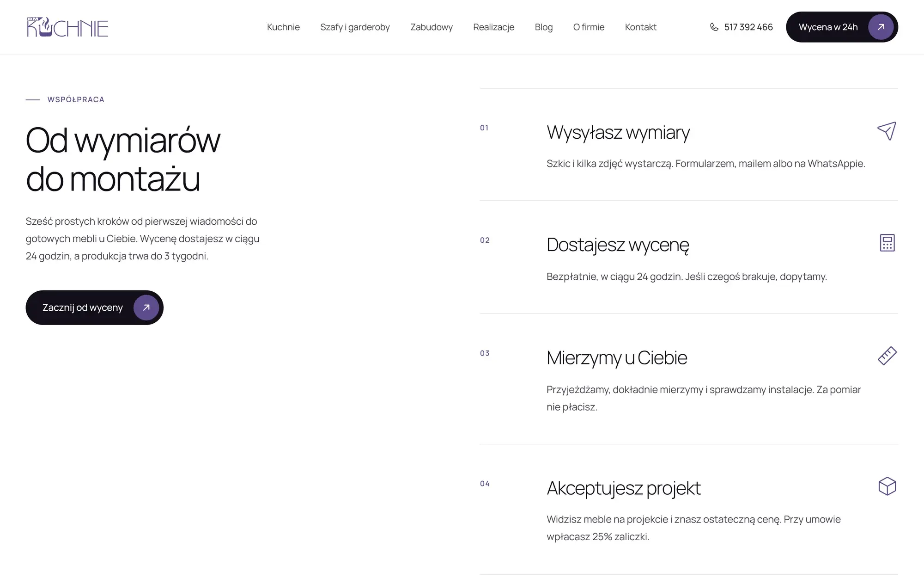This screenshot has height=578, width=924.
Task: Click the paper plane icon beside Wysyłasz wymiary
Action: tap(887, 131)
